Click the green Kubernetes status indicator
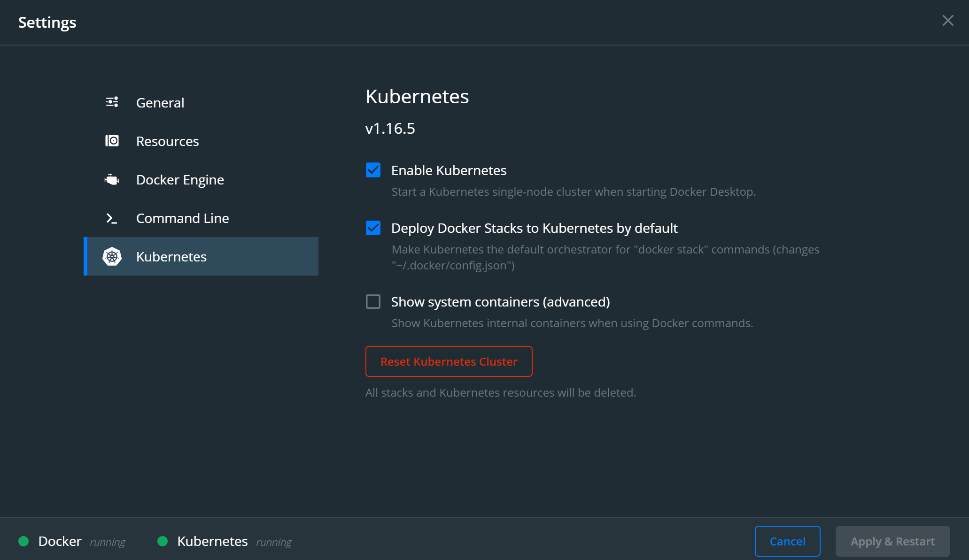 click(163, 541)
